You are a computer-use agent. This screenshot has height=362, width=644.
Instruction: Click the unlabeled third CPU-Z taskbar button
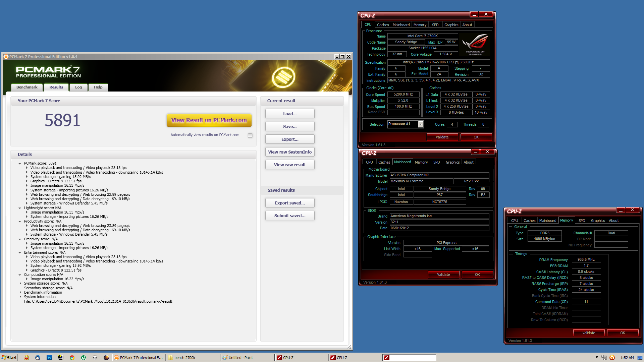(410, 358)
